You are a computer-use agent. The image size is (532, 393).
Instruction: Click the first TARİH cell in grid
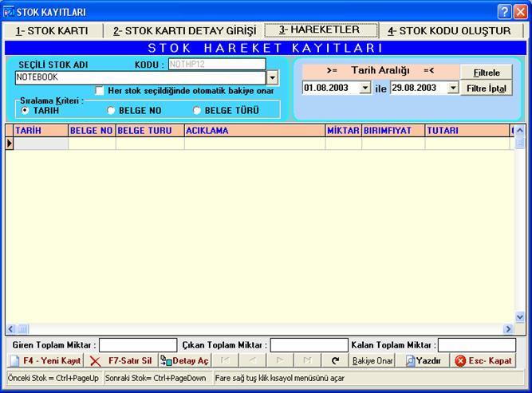point(41,143)
